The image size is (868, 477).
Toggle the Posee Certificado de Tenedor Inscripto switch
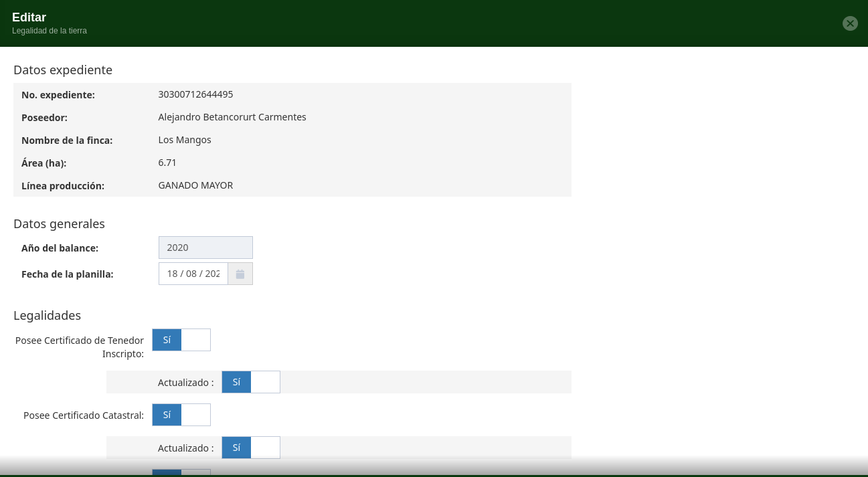click(181, 340)
